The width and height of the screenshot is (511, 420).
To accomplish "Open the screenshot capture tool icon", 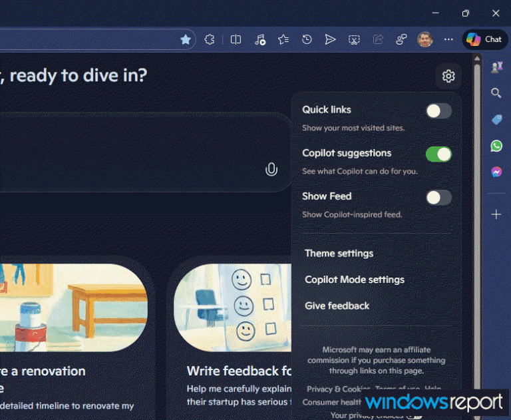I will pyautogui.click(x=354, y=40).
